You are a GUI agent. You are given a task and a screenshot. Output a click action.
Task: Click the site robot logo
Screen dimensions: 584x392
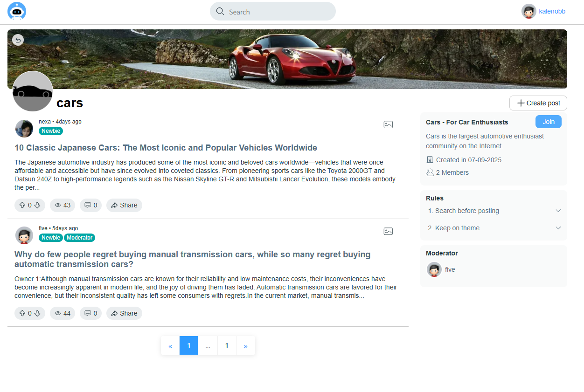(x=16, y=11)
